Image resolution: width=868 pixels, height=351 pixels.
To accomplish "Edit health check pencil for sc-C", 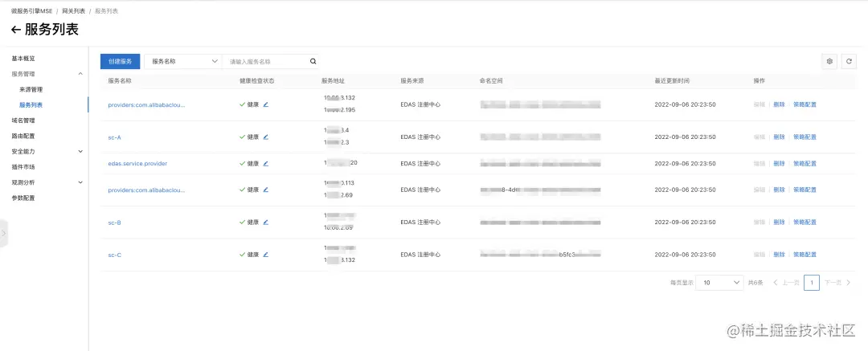I will (x=266, y=255).
